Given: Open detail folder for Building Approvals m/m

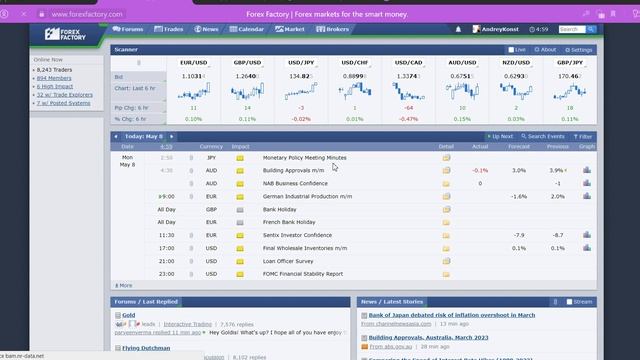Looking at the screenshot, I should [446, 170].
